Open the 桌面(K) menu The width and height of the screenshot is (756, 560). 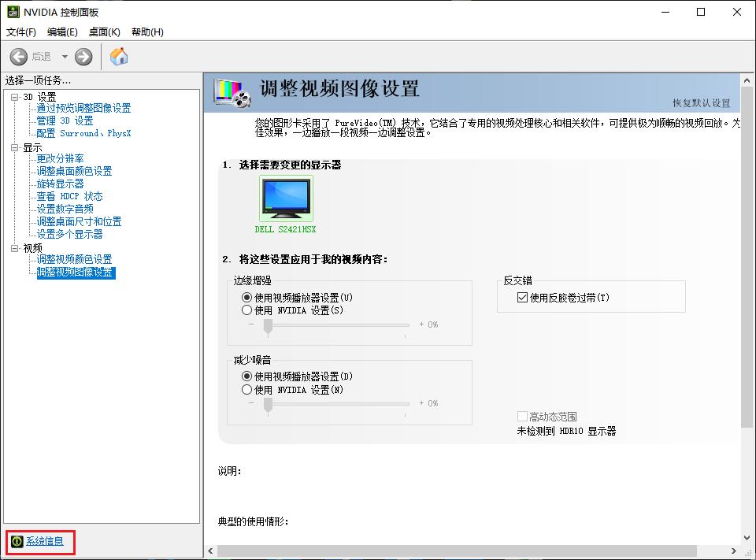click(x=104, y=32)
